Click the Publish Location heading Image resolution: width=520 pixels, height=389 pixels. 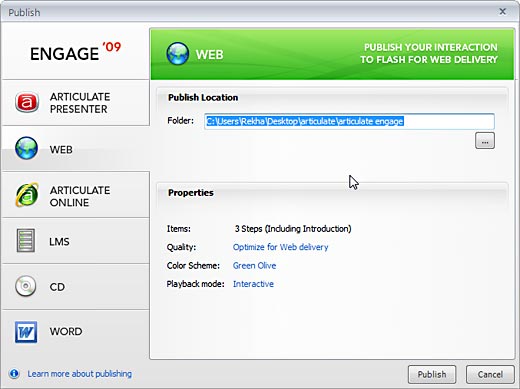tap(203, 98)
